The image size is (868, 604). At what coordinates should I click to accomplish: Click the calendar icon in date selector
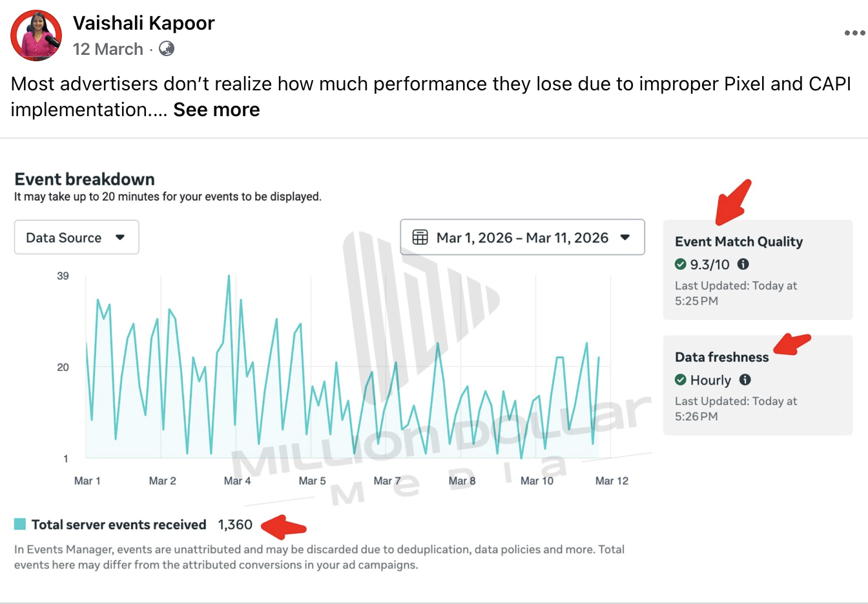tap(420, 237)
